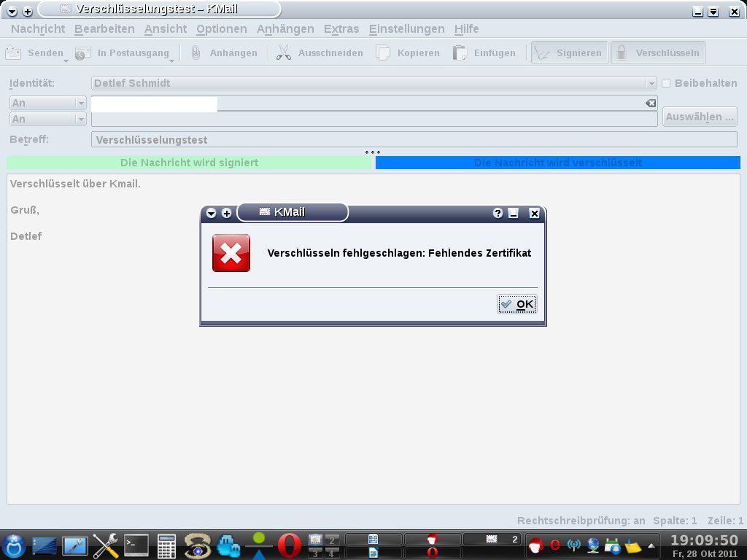The height and width of the screenshot is (560, 747).
Task: Open the Anhängen menu in the menu bar
Action: tap(285, 29)
